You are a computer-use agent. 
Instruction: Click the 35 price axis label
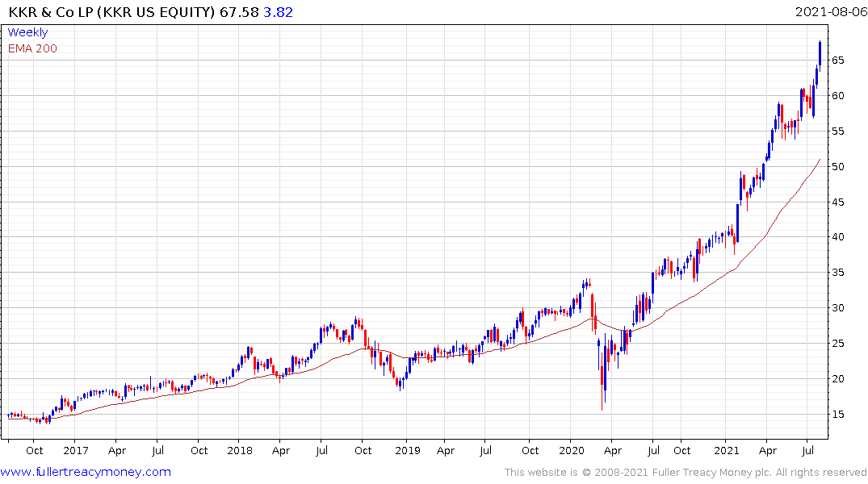click(x=837, y=272)
